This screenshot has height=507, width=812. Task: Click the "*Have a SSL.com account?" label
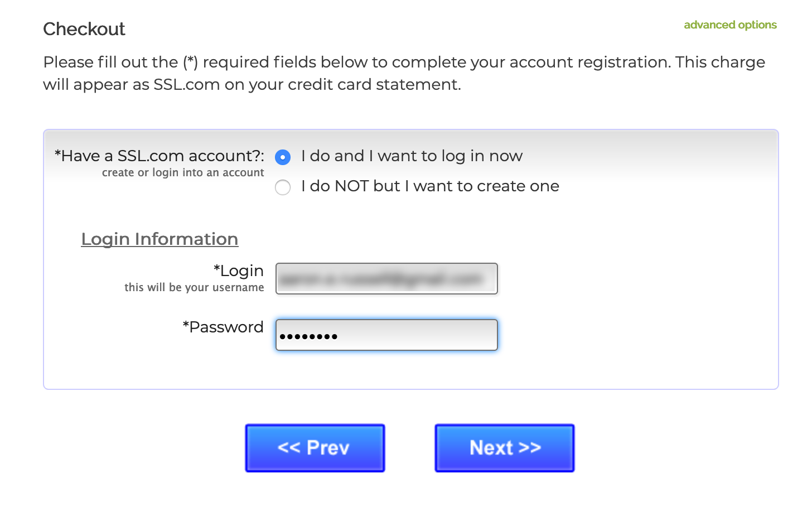[159, 156]
